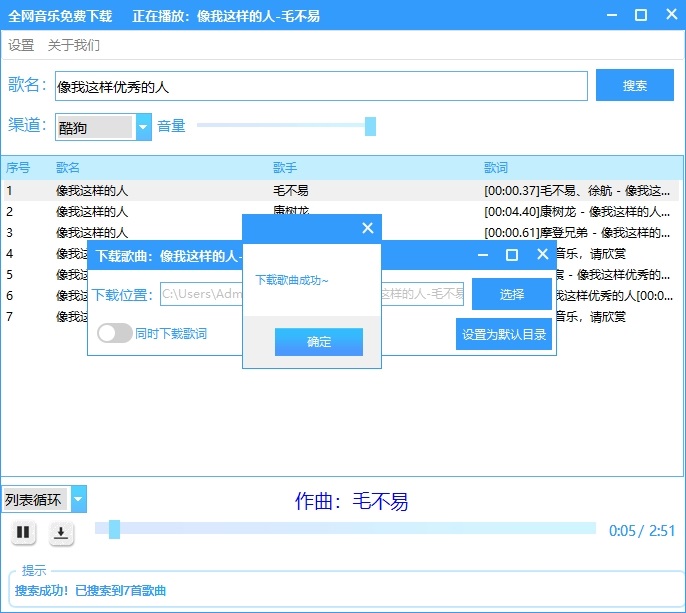Click the 酷狗 channel combo box
The height and width of the screenshot is (613, 686).
(x=94, y=127)
